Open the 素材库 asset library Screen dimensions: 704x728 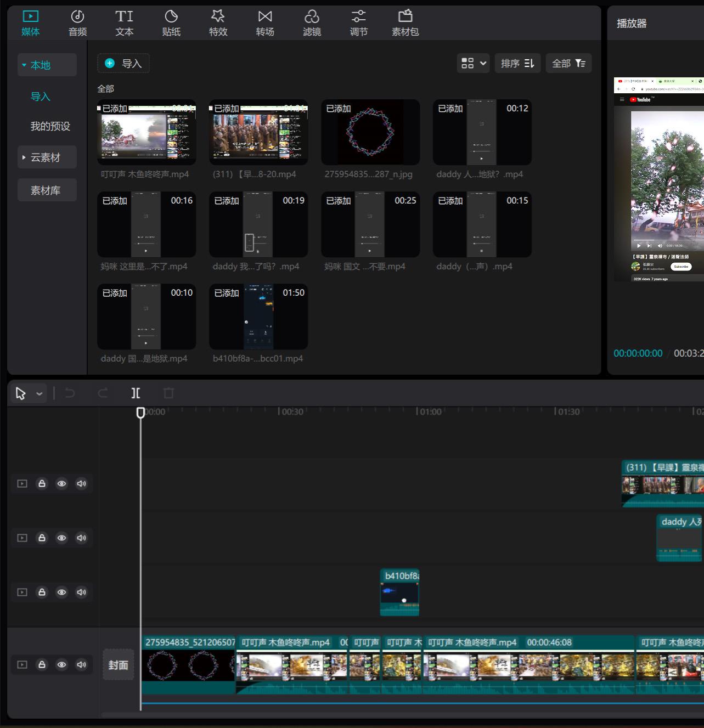tap(47, 190)
